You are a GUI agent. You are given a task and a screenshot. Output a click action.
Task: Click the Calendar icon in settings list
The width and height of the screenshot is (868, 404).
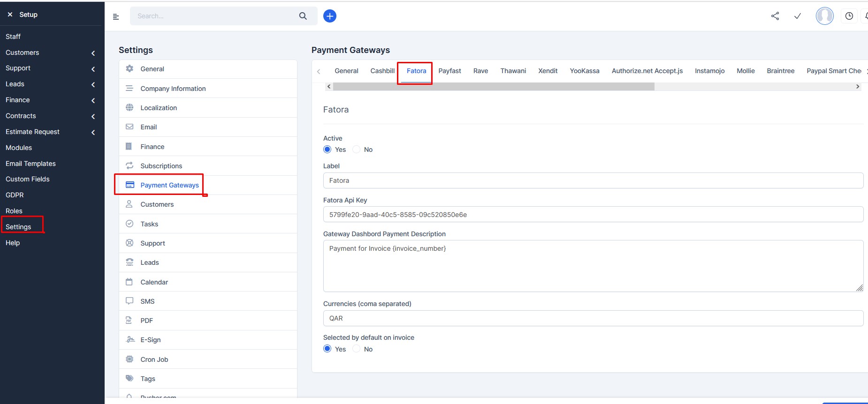tap(129, 282)
